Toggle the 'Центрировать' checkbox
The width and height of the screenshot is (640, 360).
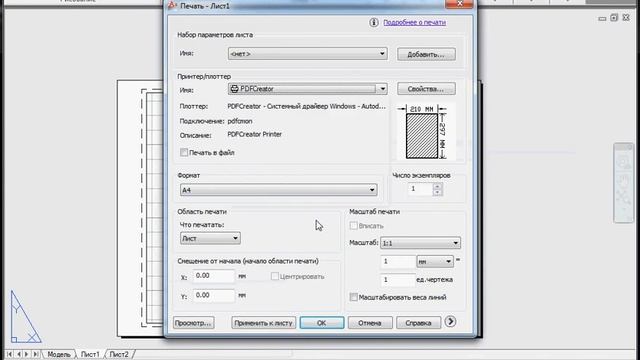coord(275,276)
